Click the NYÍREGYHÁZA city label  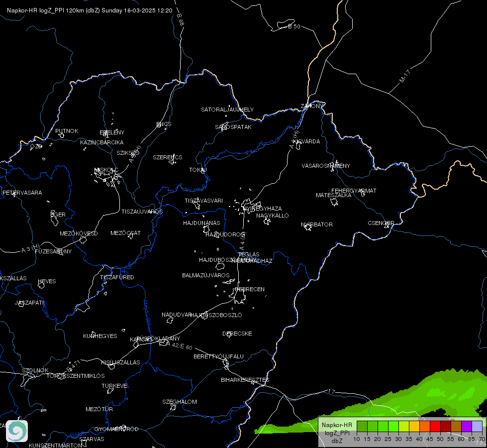coord(263,208)
